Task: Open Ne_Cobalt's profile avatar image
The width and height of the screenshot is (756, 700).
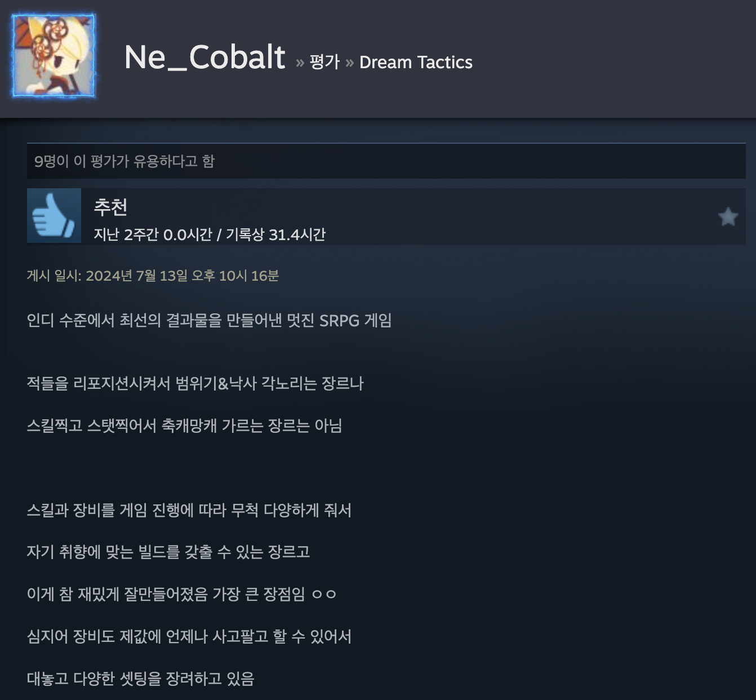Action: coord(54,56)
